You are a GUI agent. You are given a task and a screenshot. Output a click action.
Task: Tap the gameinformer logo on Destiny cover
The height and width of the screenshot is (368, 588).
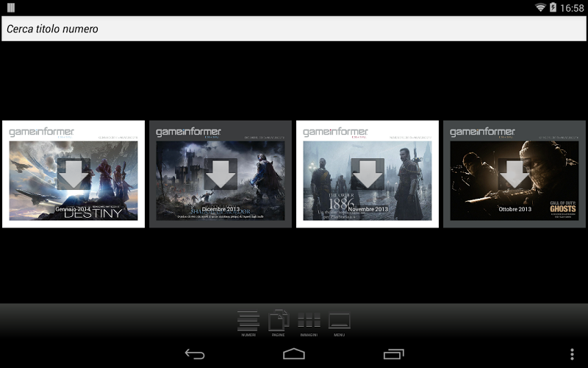pyautogui.click(x=41, y=132)
